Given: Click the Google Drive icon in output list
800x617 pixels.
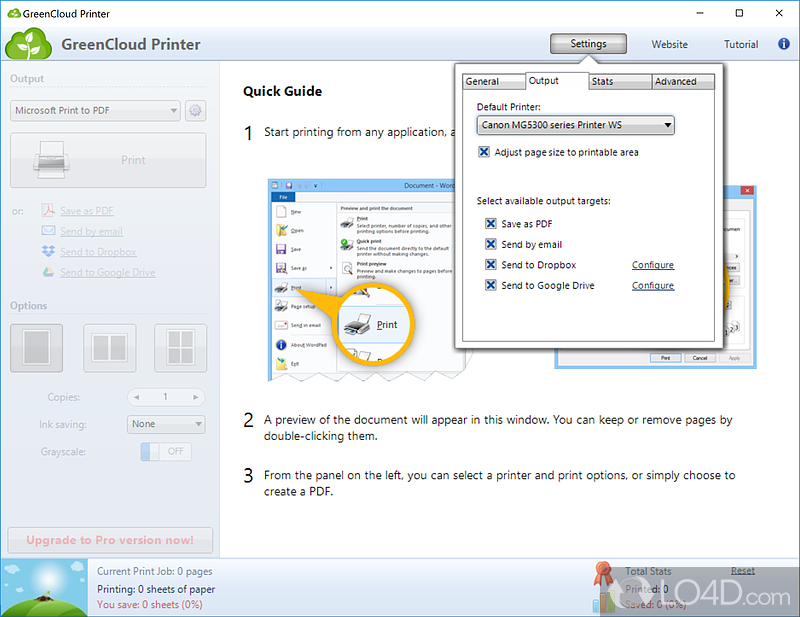Looking at the screenshot, I should click(x=48, y=272).
